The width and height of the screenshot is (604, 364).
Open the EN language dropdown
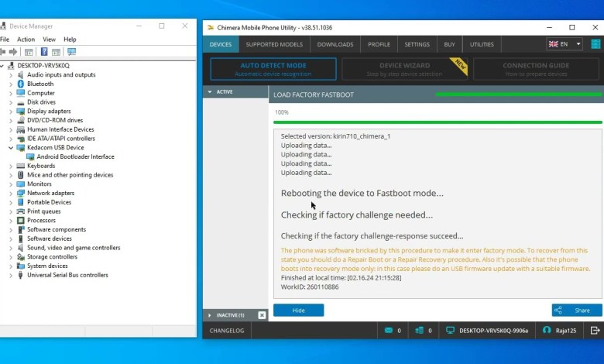[565, 44]
